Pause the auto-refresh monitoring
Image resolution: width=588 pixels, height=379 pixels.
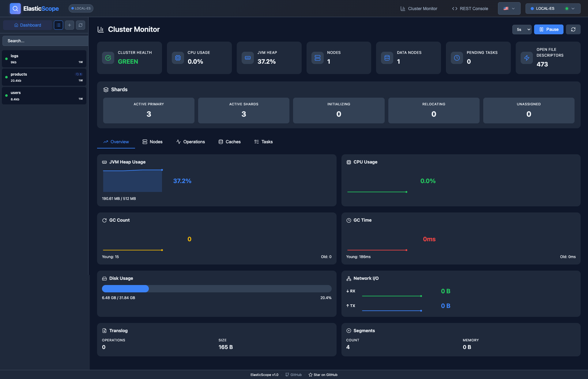coord(548,29)
